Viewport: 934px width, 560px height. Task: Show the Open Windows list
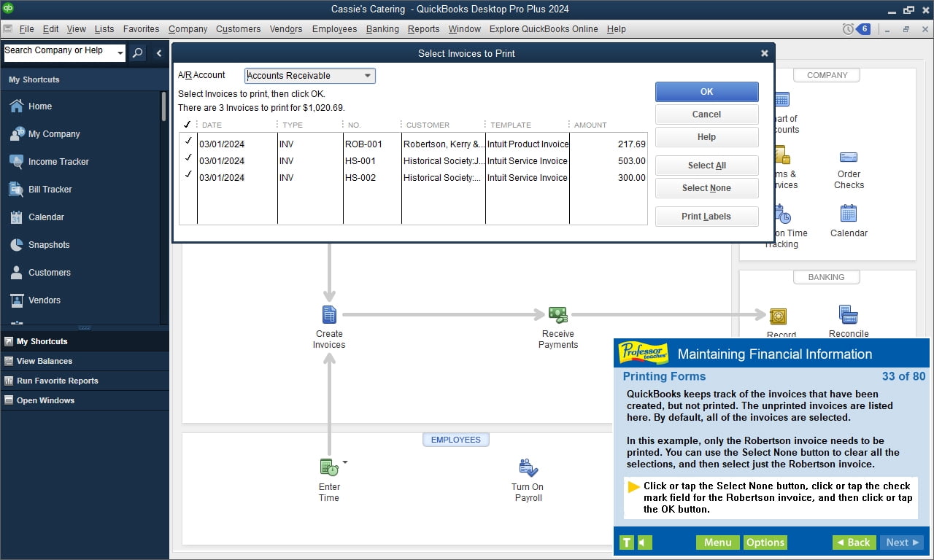pyautogui.click(x=85, y=400)
